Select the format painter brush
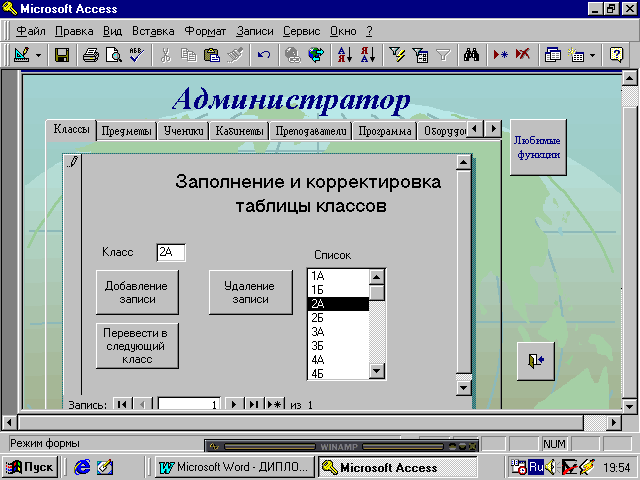The width and height of the screenshot is (640, 480). pos(235,55)
